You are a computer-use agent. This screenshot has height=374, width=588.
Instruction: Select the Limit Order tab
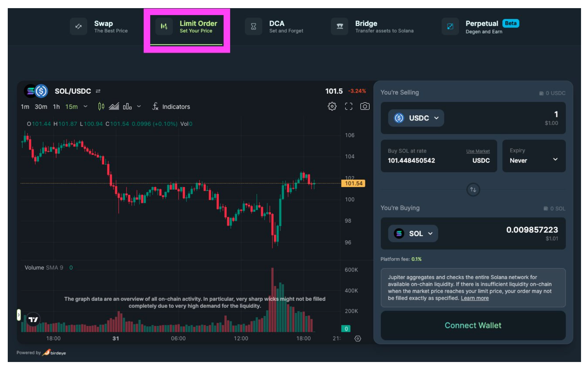click(x=187, y=27)
